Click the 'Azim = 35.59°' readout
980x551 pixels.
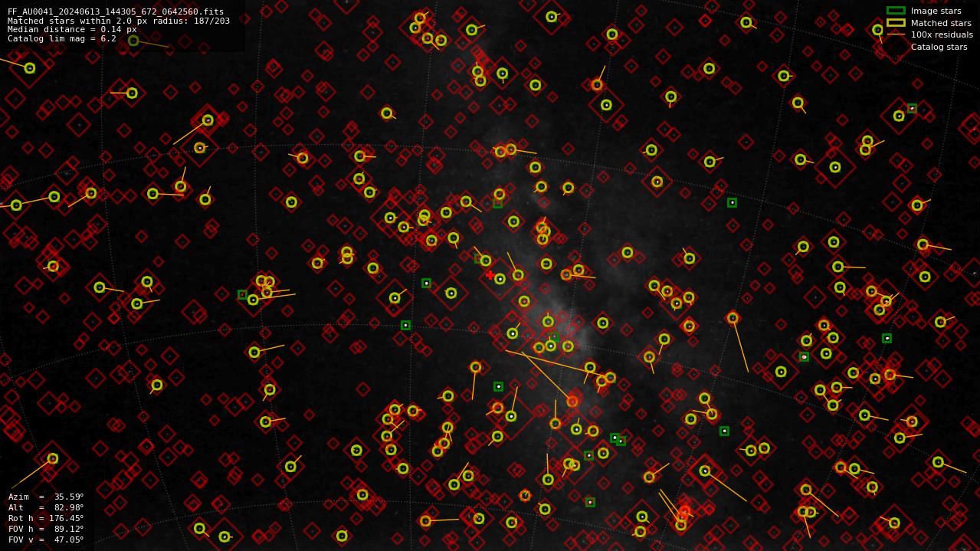[46, 497]
